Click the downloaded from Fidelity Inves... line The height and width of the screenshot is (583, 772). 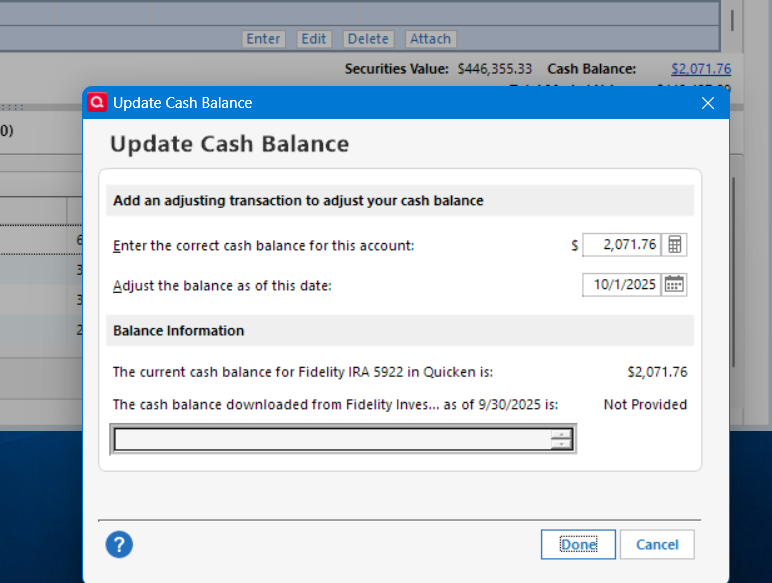(335, 405)
